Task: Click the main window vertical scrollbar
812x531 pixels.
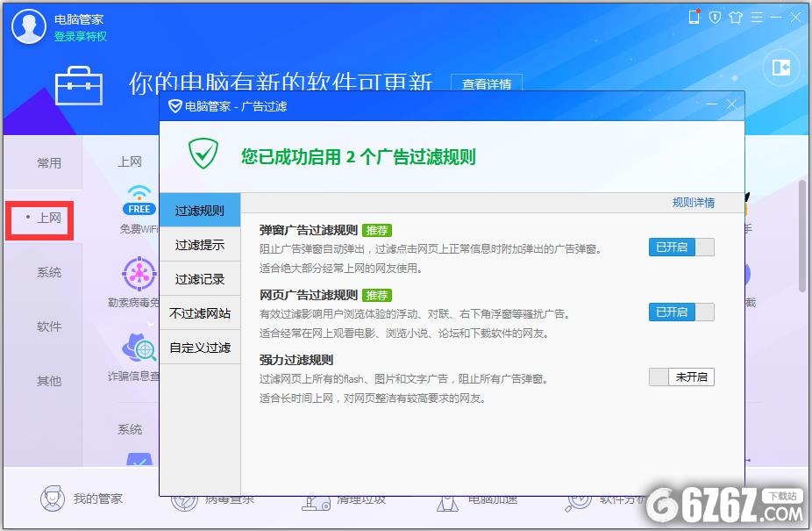Action: tap(802, 236)
